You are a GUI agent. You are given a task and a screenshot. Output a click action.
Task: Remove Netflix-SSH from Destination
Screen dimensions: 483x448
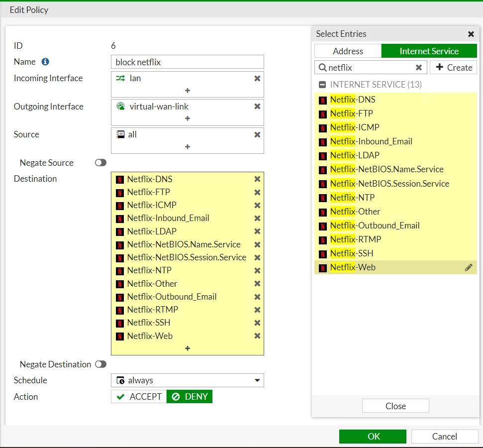[x=257, y=323]
